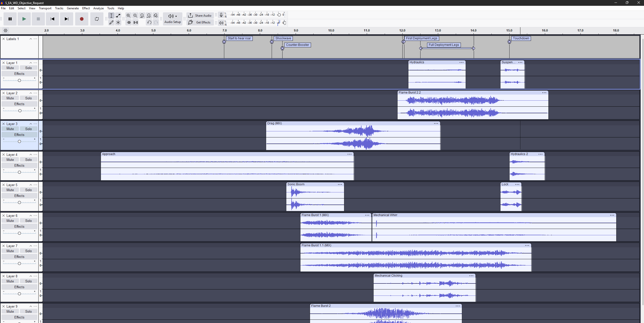The height and width of the screenshot is (323, 644).
Task: Solo Layer 5 track
Action: 29,190
